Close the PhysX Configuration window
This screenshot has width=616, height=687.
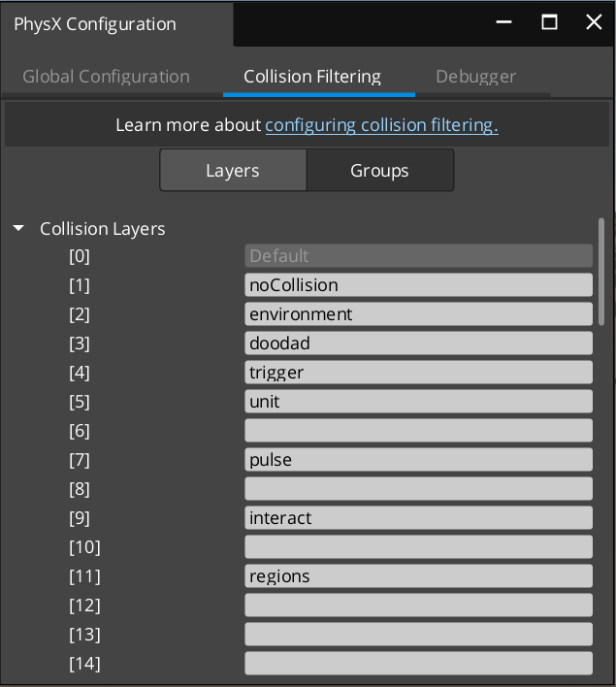click(594, 22)
